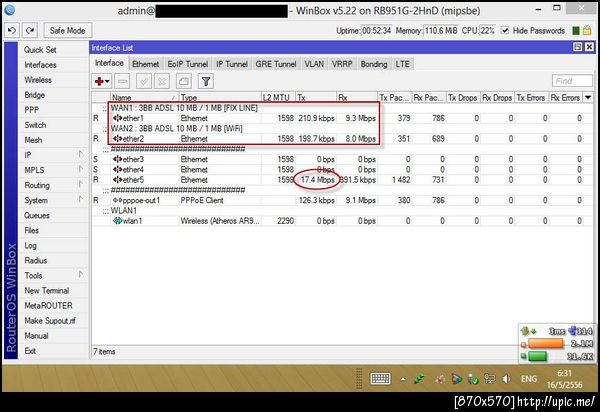Screen dimensions: 600x412
Task: Toggle the Safe Mode button
Action: point(67,31)
